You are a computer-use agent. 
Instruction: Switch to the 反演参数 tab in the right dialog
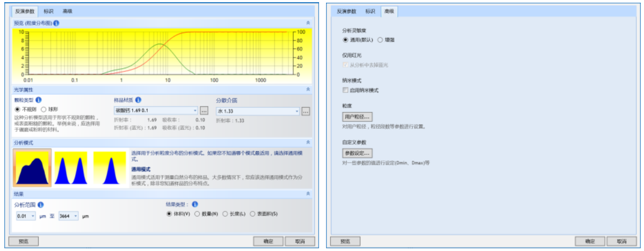click(346, 11)
